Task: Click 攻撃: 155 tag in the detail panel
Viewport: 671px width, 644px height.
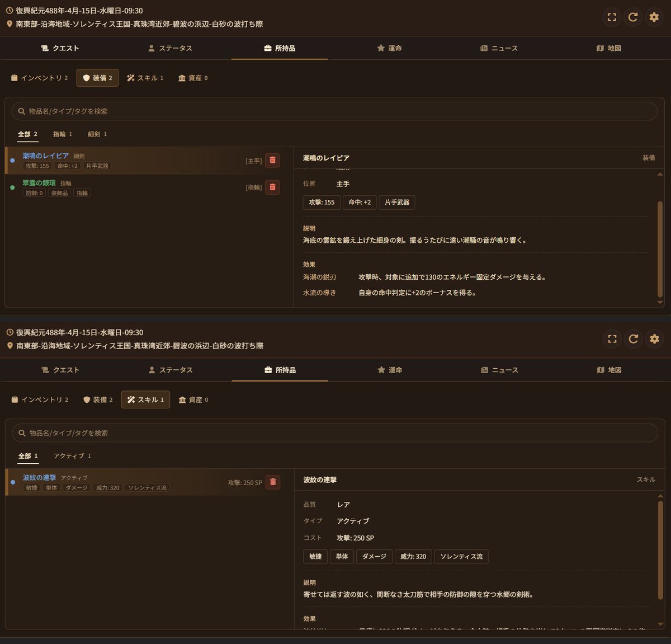Action: pyautogui.click(x=322, y=202)
